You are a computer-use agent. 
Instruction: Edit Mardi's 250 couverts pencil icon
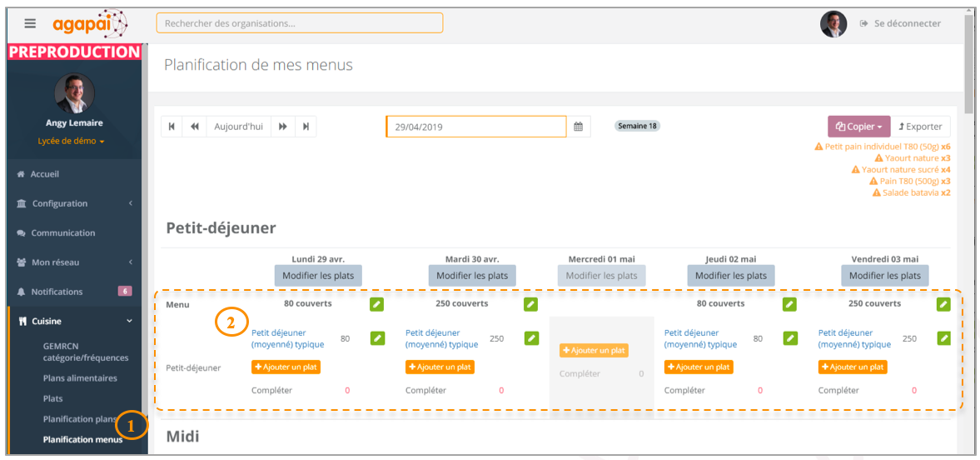point(530,304)
